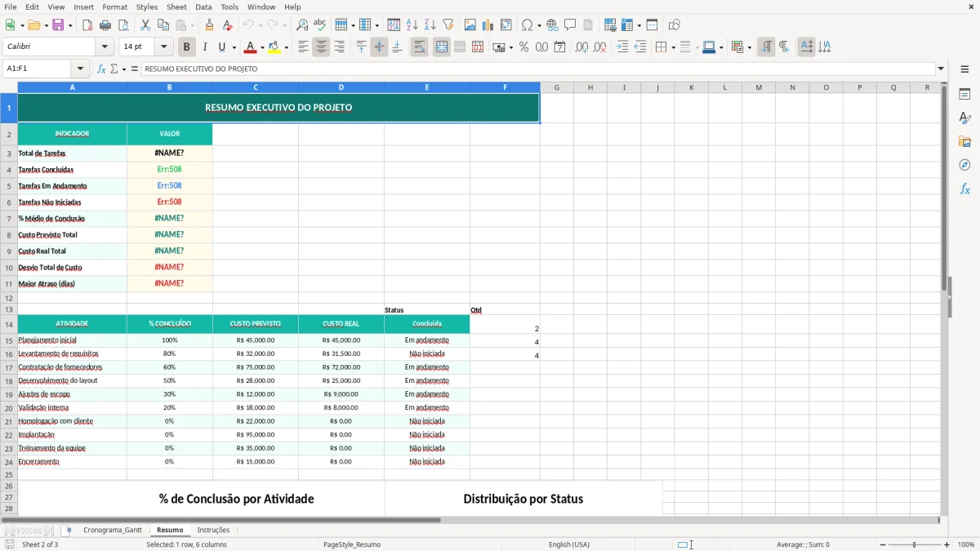980x551 pixels.
Task: Open the Font Name dropdown
Action: [x=104, y=47]
